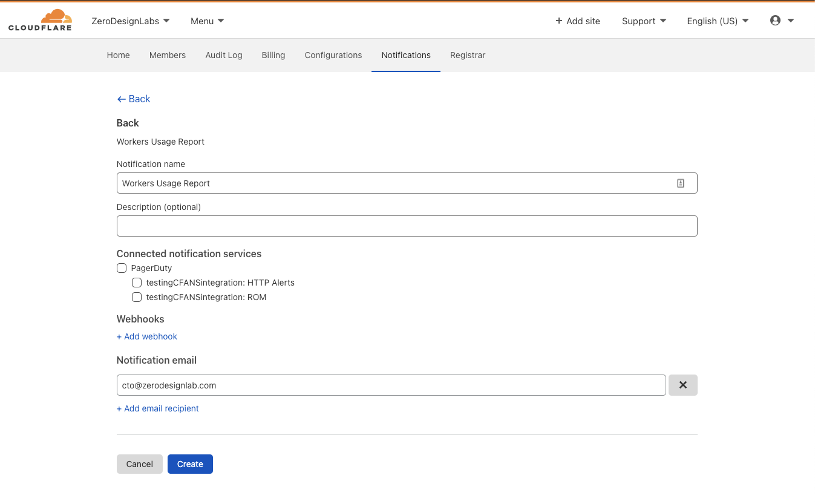Image resolution: width=815 pixels, height=504 pixels.
Task: Click the Connected notification services heading
Action: tap(189, 254)
